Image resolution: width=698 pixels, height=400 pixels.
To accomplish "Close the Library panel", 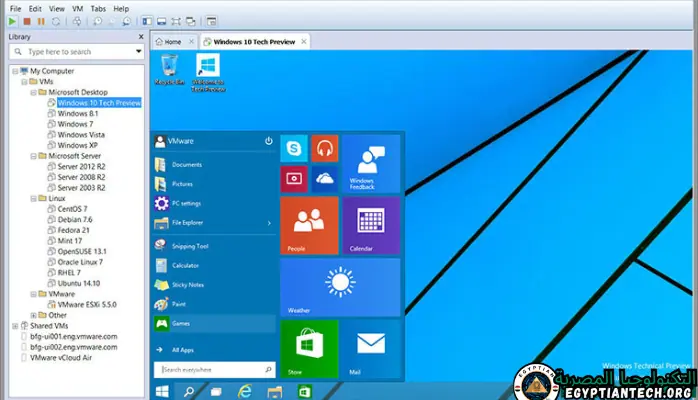I will tap(141, 37).
